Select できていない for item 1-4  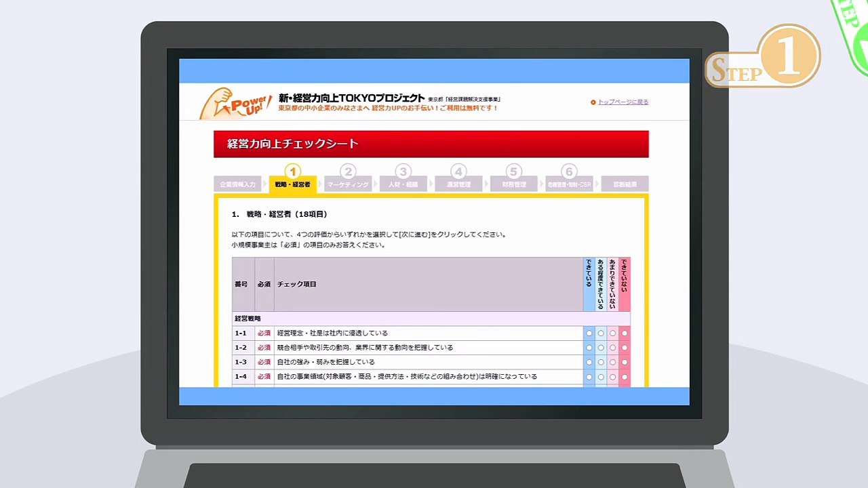coord(625,377)
